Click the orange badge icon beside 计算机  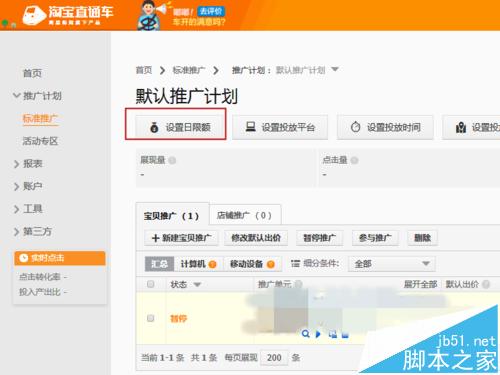coord(212,264)
